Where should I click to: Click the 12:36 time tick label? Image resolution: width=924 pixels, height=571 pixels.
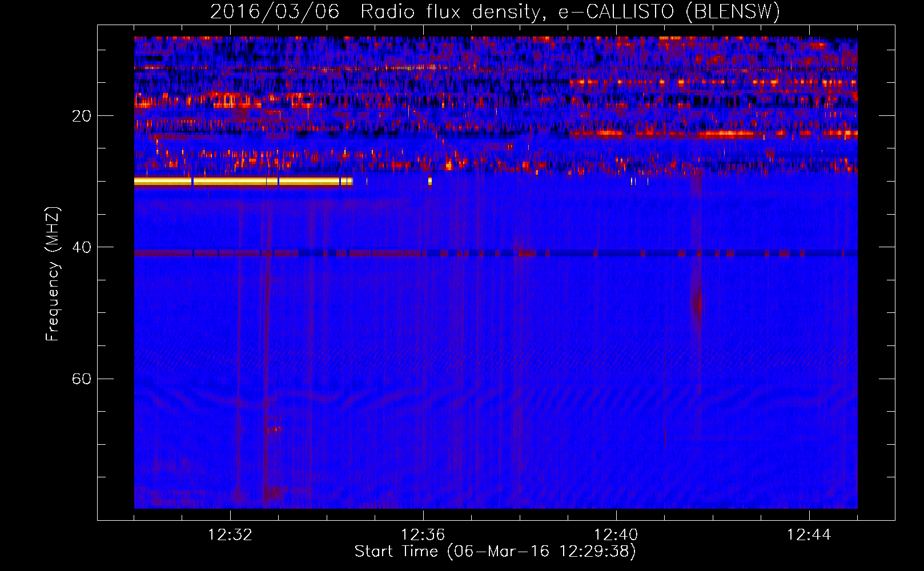click(423, 535)
